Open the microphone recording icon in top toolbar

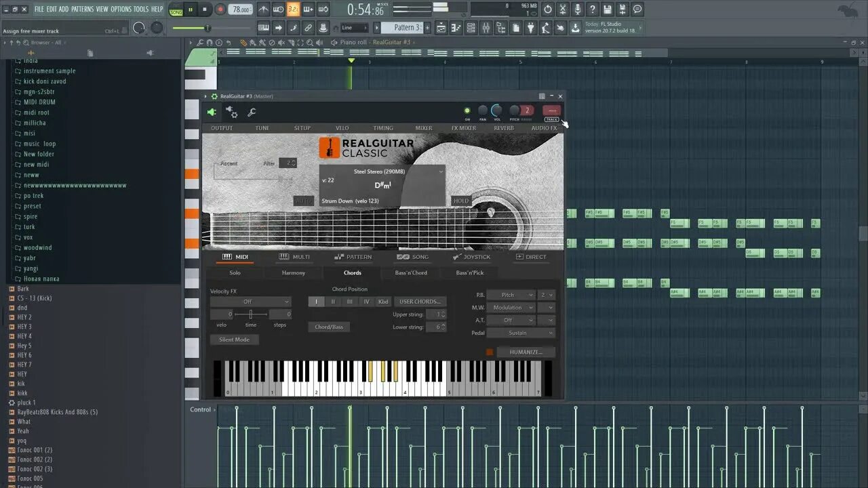pos(578,9)
